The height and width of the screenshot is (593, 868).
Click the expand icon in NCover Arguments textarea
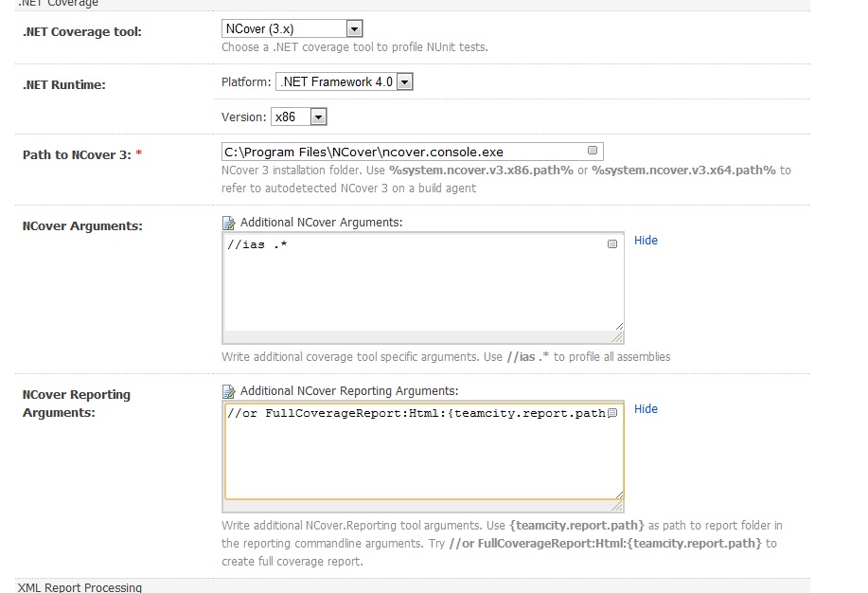pos(612,243)
